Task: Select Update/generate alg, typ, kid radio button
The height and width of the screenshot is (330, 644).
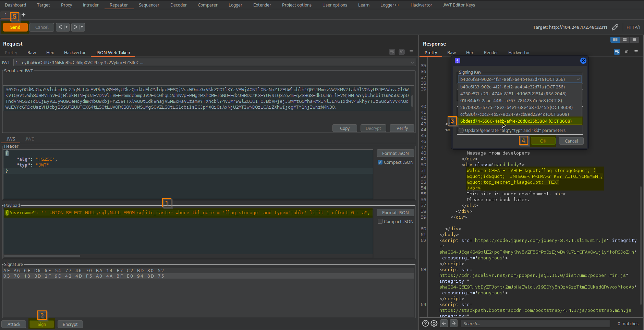Action: click(461, 130)
